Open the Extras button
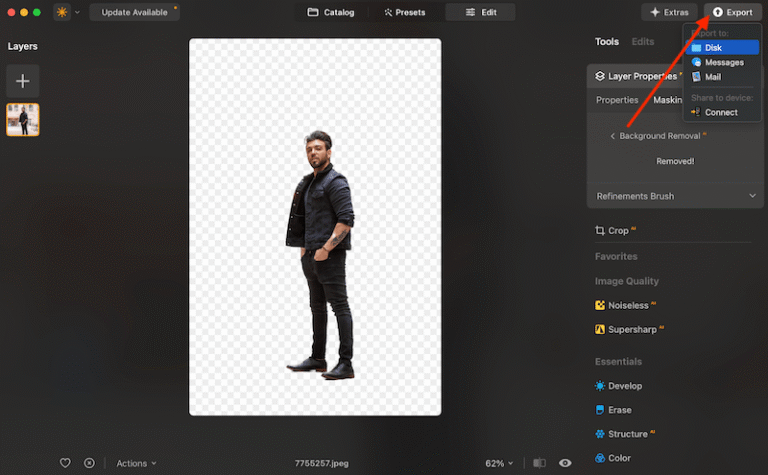The width and height of the screenshot is (768, 475). pos(669,12)
